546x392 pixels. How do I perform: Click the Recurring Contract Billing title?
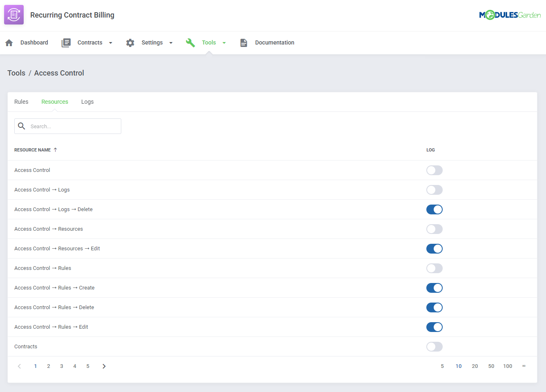[x=72, y=15]
